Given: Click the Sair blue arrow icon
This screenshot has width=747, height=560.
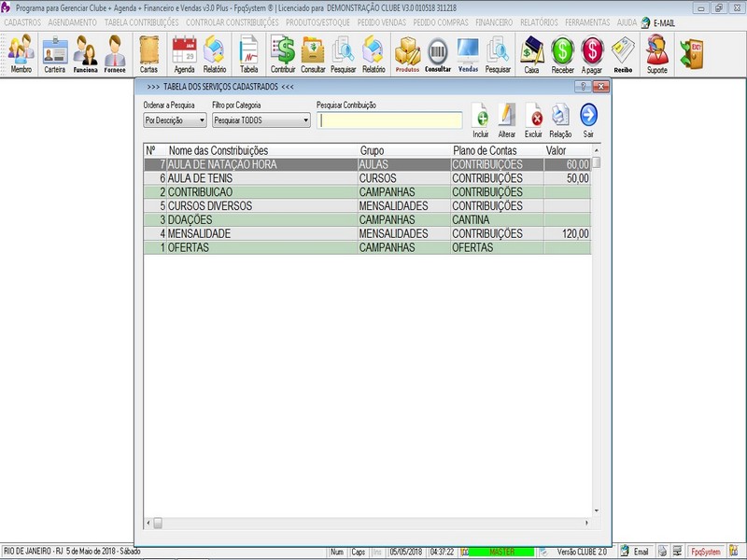Looking at the screenshot, I should coord(589,120).
